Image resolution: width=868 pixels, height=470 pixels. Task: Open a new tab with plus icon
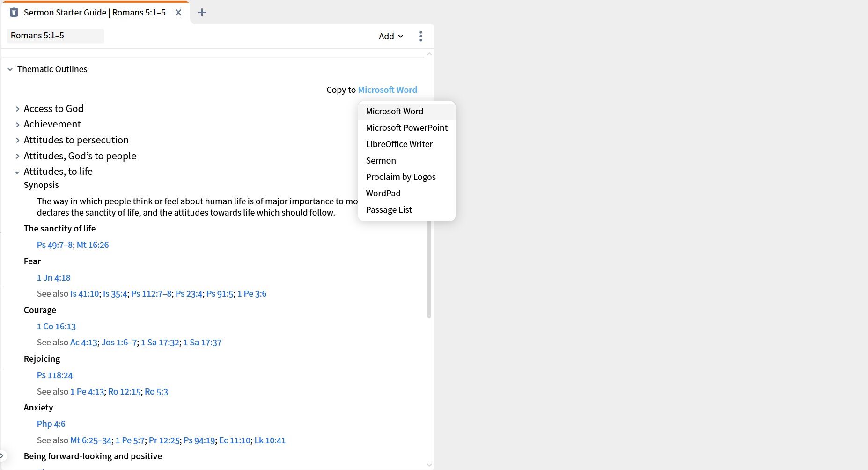click(x=202, y=13)
